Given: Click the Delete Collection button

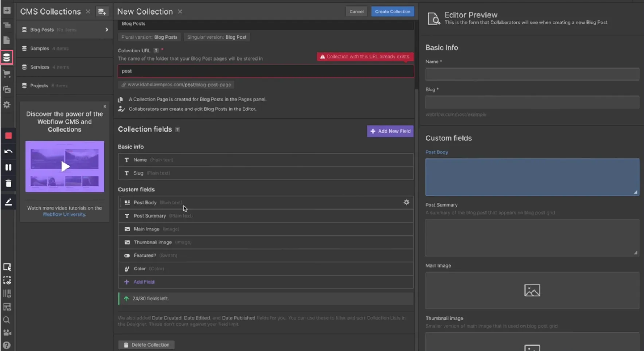Looking at the screenshot, I should [147, 345].
